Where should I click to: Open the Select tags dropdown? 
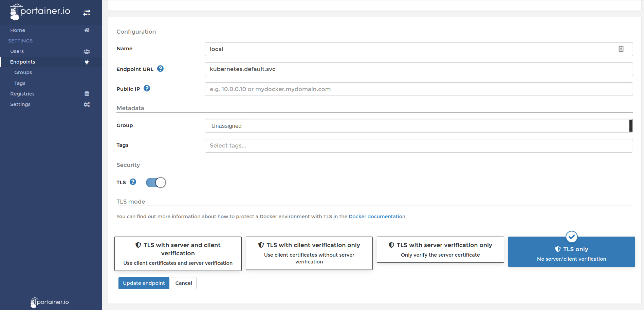[419, 145]
